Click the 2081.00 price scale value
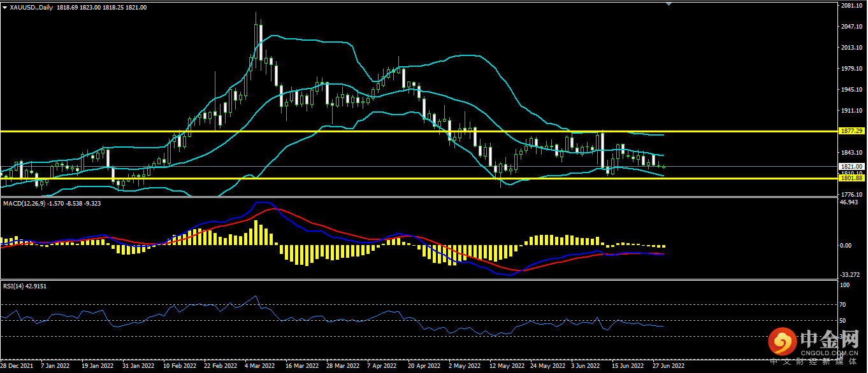The height and width of the screenshot is (373, 868). pyautogui.click(x=851, y=6)
